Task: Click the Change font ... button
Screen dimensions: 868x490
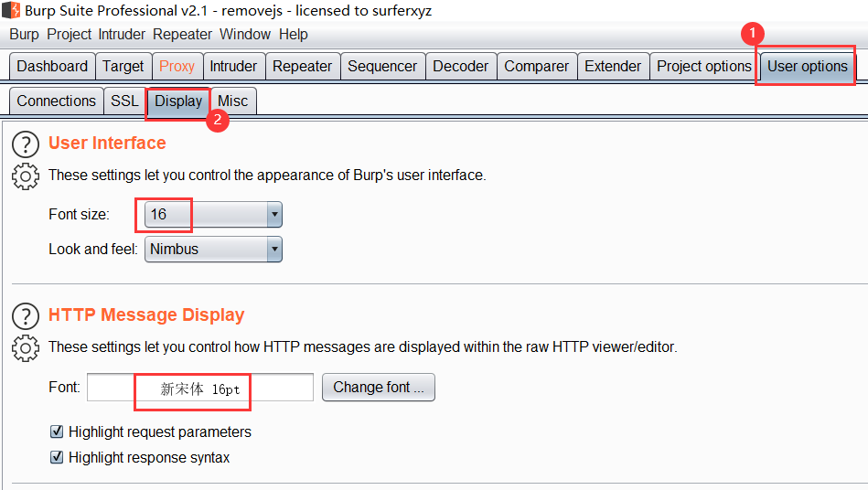Action: click(x=379, y=387)
